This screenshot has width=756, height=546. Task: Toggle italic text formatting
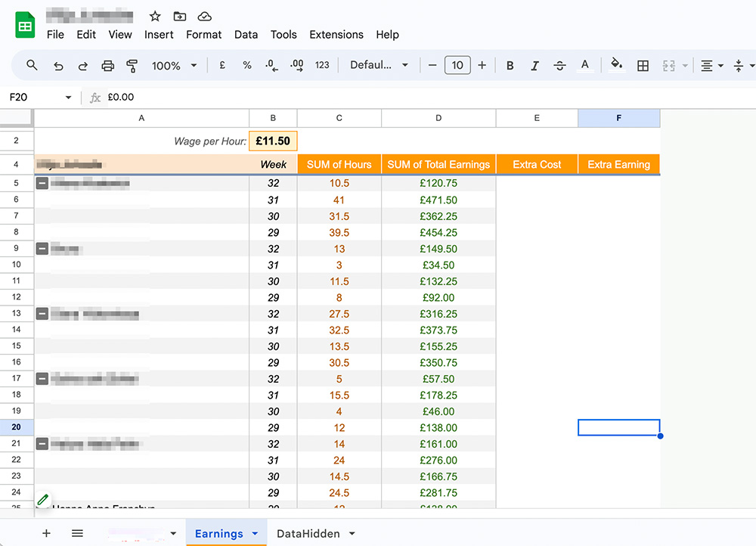pos(534,66)
